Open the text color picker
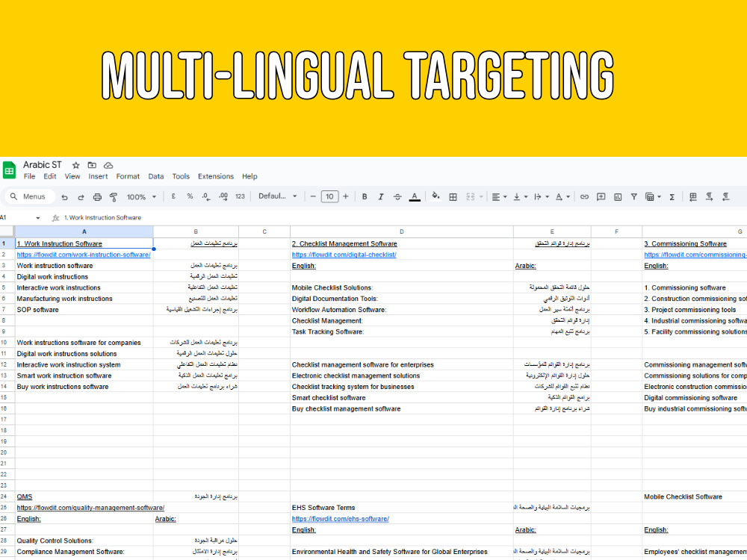The image size is (747, 560). coord(415,196)
